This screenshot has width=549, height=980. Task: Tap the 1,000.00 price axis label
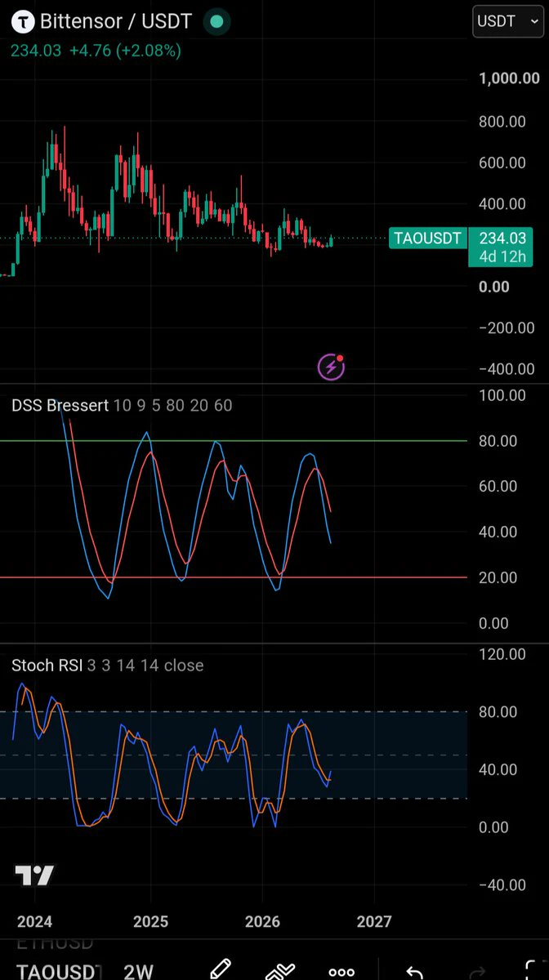coord(507,78)
